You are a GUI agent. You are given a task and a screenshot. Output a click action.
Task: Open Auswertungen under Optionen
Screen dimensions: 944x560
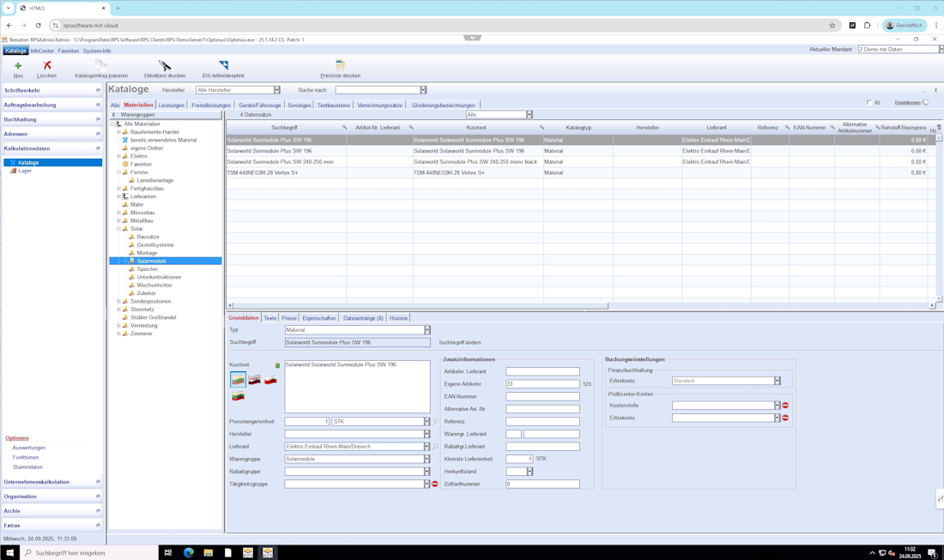coord(29,448)
